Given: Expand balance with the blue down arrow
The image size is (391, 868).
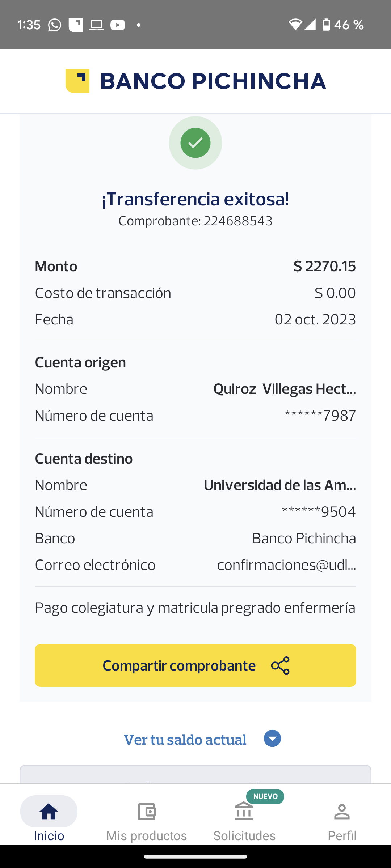Looking at the screenshot, I should [x=273, y=739].
